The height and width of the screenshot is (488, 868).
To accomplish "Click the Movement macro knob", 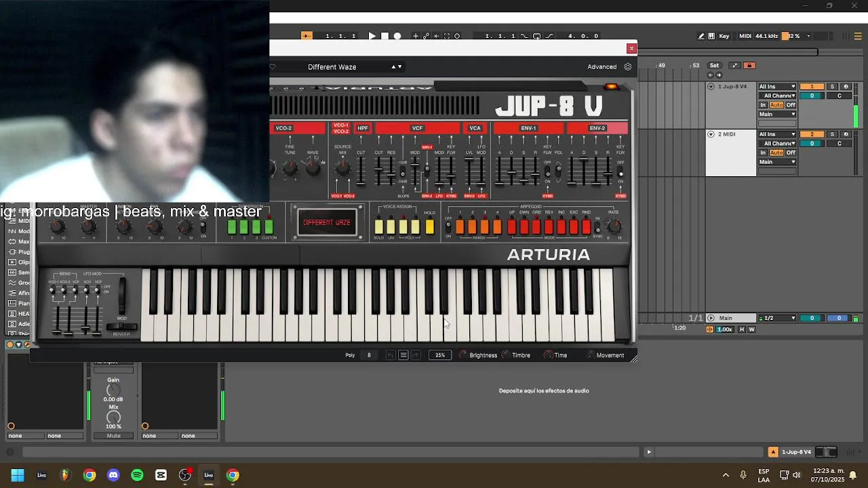I will 590,355.
